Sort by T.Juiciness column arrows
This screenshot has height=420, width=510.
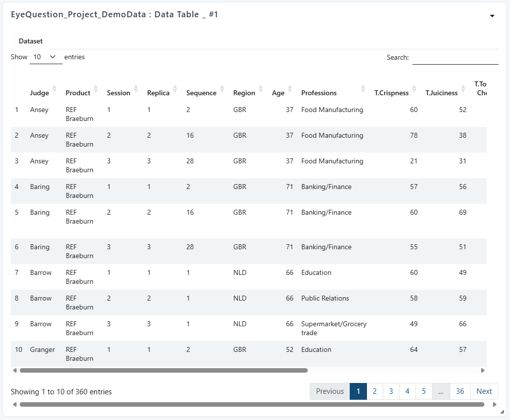point(463,88)
